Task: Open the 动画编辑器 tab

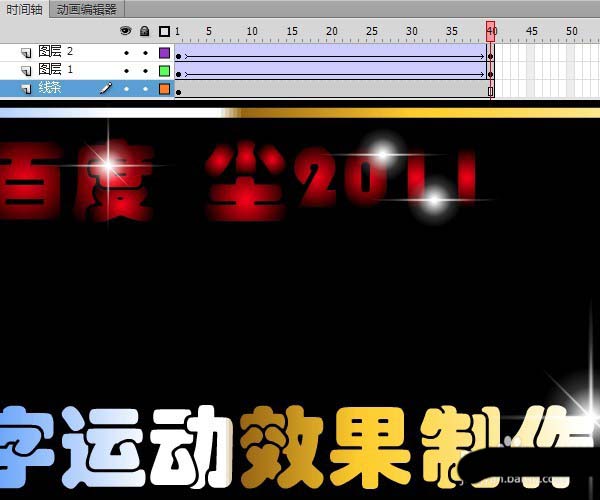Action: pos(86,9)
